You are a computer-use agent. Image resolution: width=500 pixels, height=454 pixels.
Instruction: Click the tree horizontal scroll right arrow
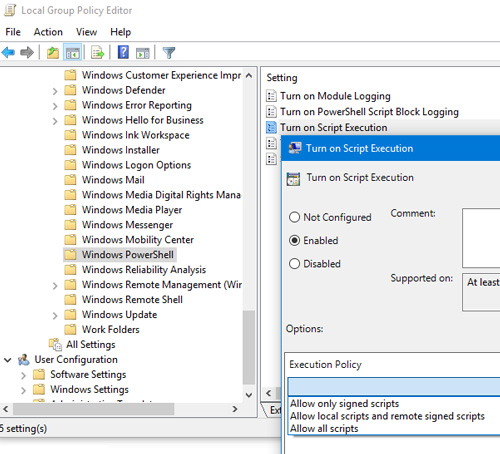[235, 409]
